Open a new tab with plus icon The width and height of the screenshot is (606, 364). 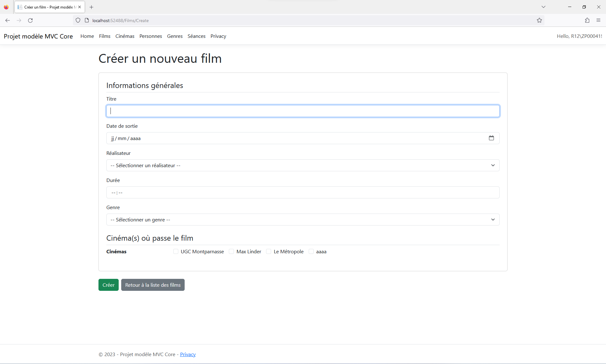coord(92,7)
